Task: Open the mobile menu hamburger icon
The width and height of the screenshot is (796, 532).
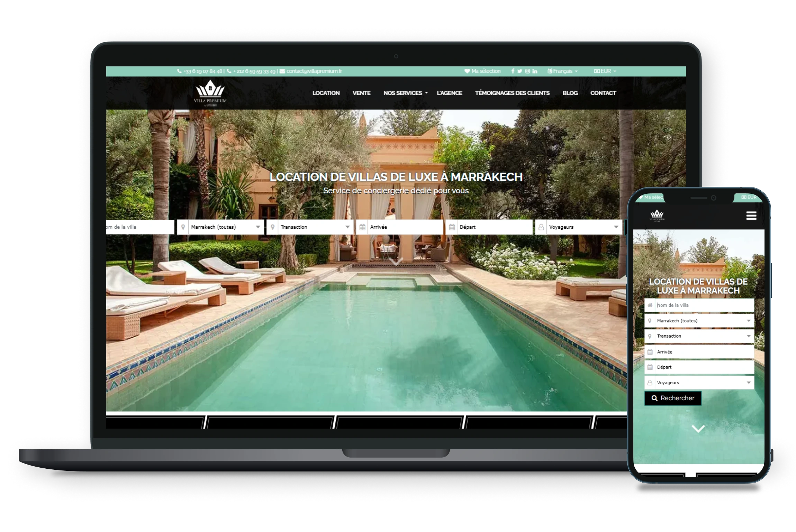Action: [x=750, y=215]
